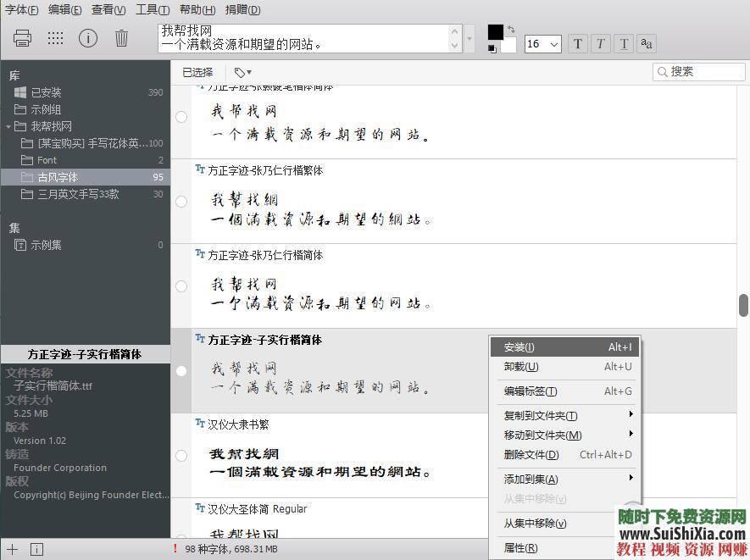Click the black foreground color swatch
This screenshot has height=560, width=750.
click(496, 32)
